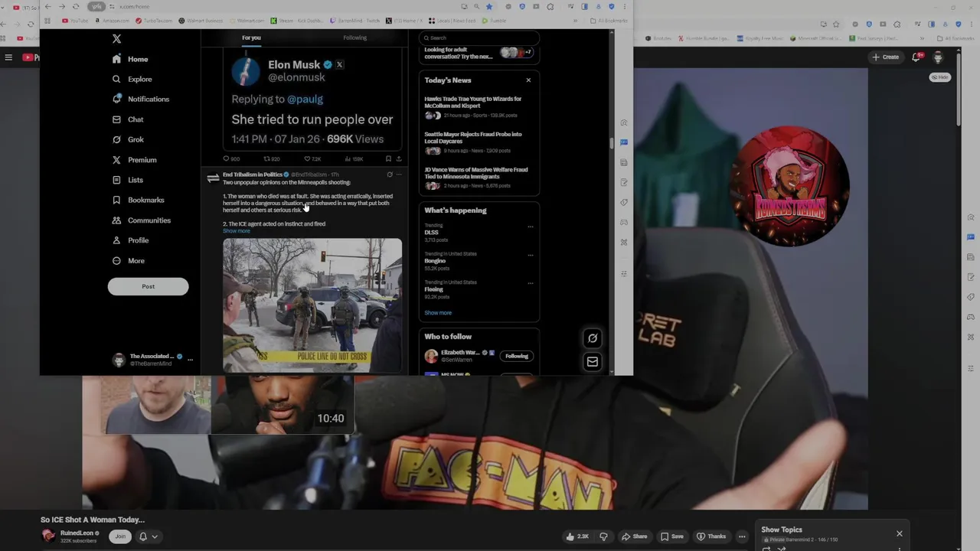Open Bookmarks in X sidebar

138,200
